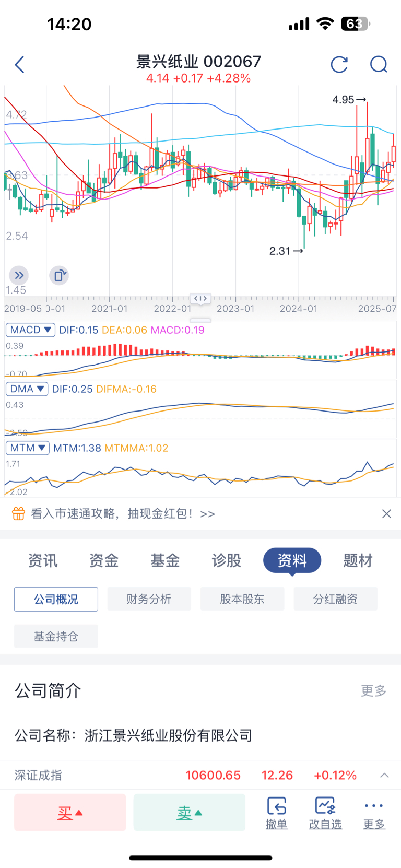Tap the double-chevron expand chart icon
401x868 pixels.
[x=19, y=275]
